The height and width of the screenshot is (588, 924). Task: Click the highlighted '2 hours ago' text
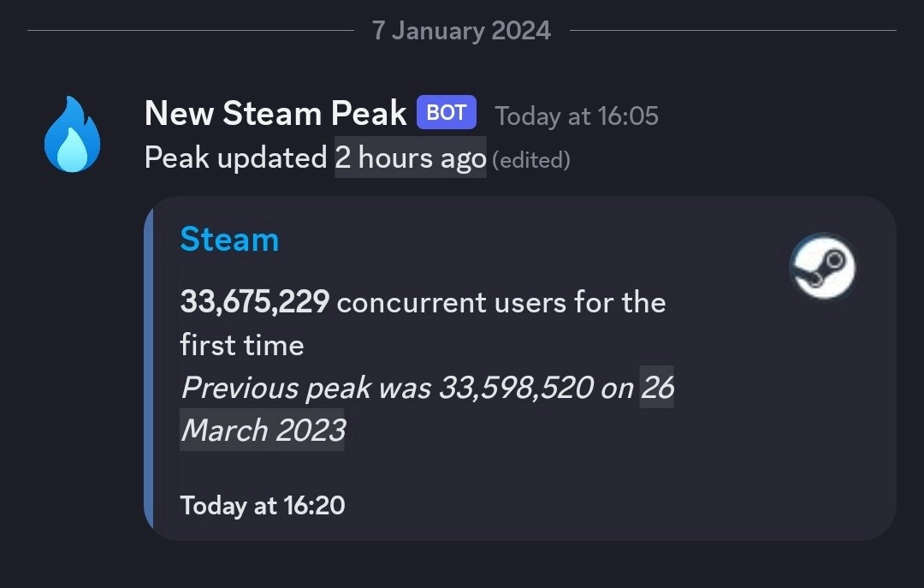411,157
